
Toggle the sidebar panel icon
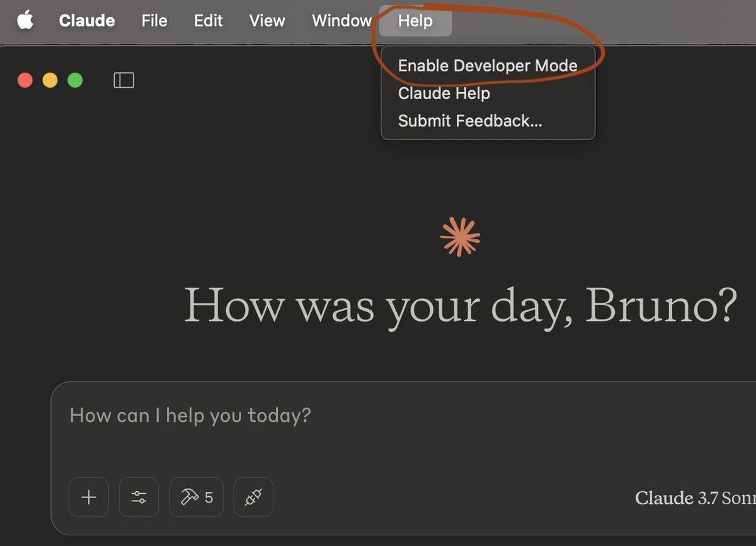[x=123, y=80]
